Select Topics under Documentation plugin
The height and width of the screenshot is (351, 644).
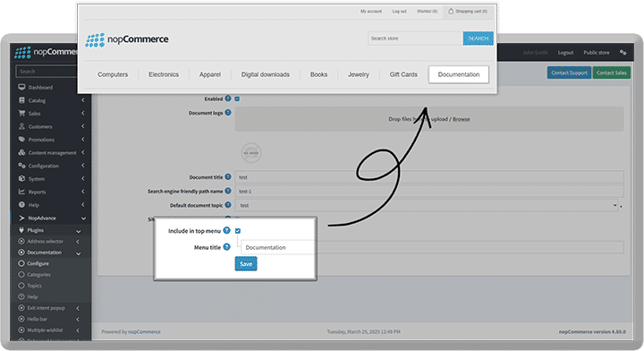pos(35,286)
